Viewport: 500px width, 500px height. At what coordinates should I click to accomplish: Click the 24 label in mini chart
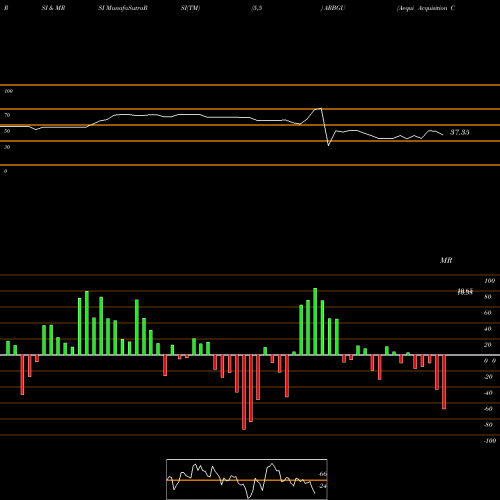(323, 486)
